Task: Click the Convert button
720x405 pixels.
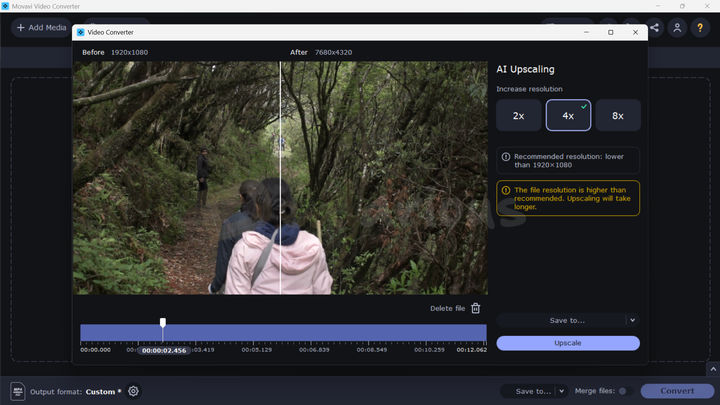Action: [677, 391]
